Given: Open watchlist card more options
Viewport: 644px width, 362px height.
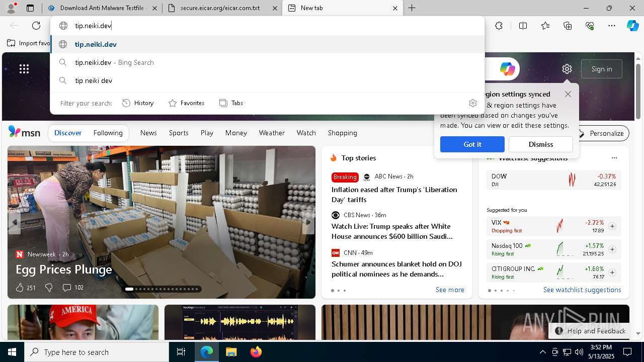Looking at the screenshot, I should click(x=614, y=158).
